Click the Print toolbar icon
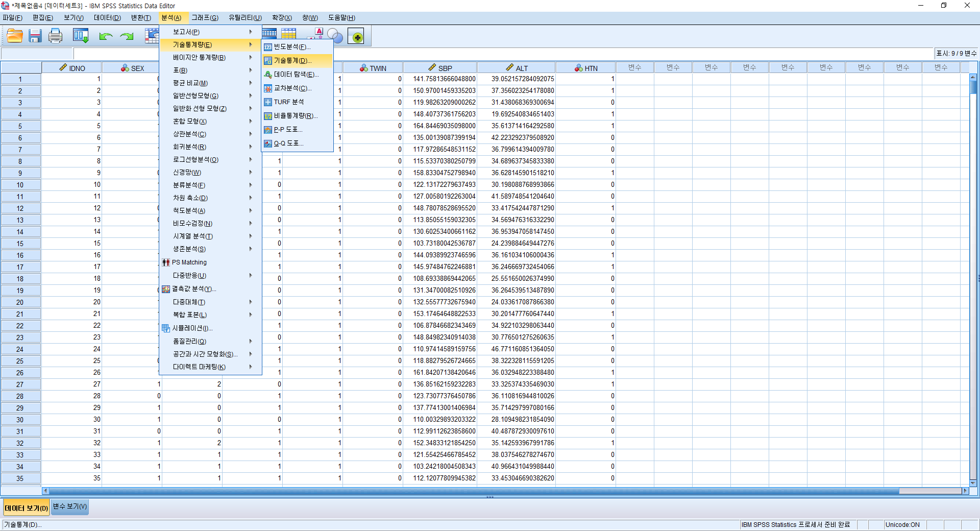Screen dimensions: 980x531 55,36
